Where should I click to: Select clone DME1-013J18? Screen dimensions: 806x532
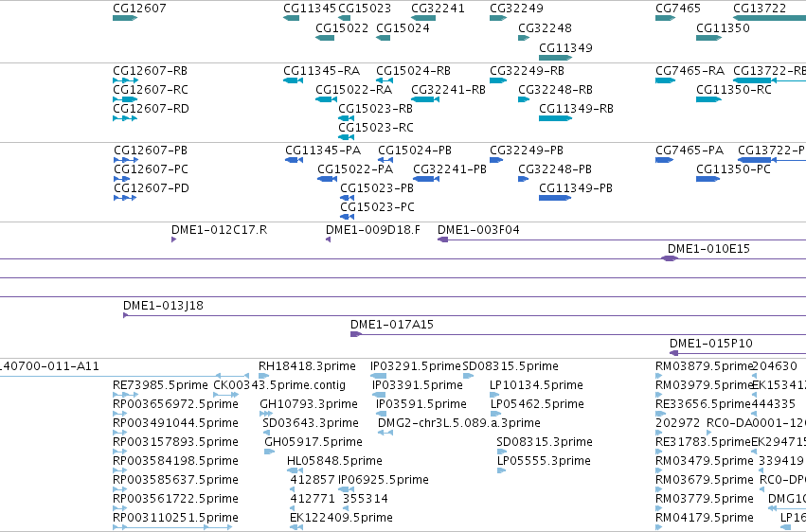(x=465, y=316)
